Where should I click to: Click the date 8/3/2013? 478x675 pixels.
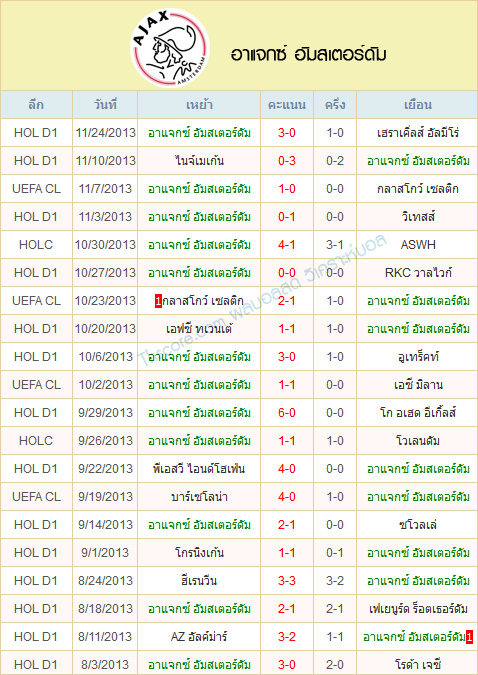105,664
